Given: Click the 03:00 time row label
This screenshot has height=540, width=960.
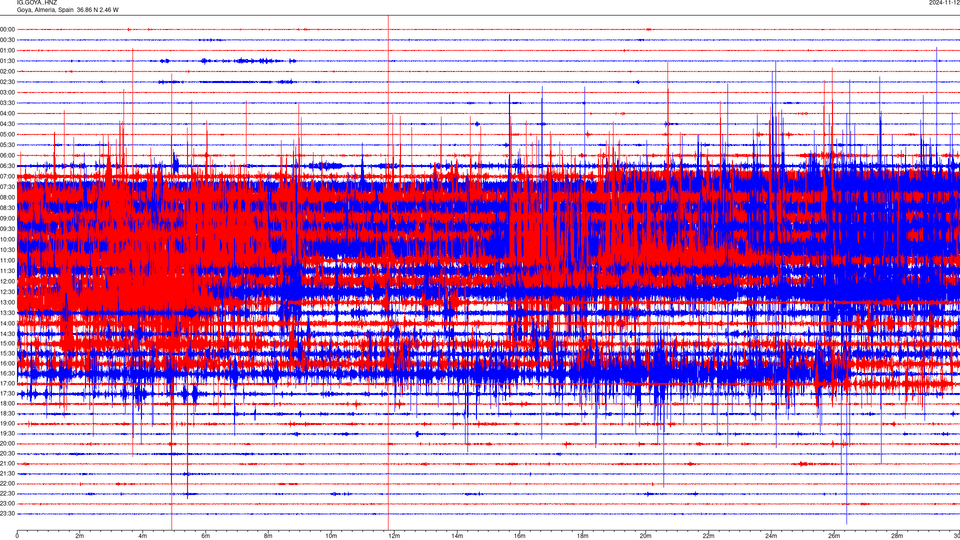Looking at the screenshot, I should 8,92.
